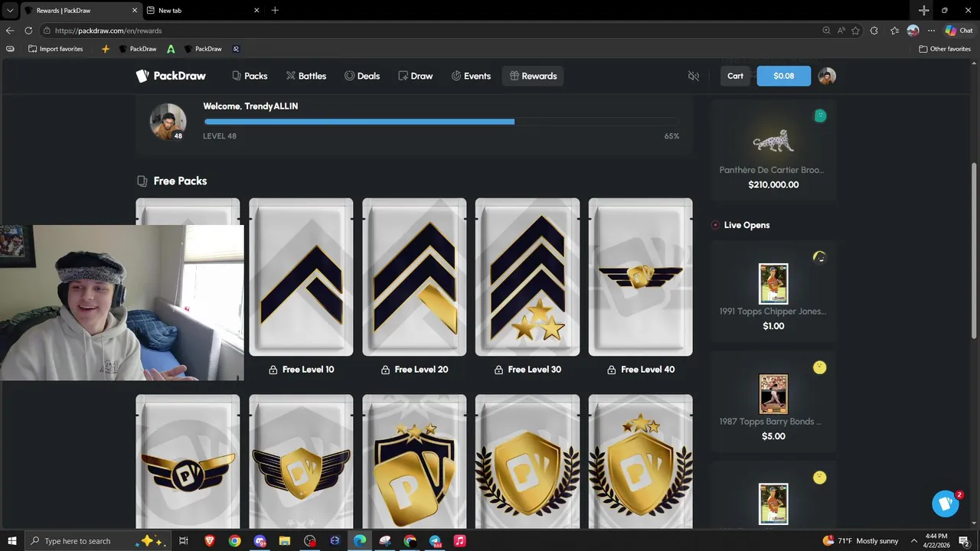Close the Rewards | PackDraw tab
The image size is (980, 551).
tap(135, 10)
